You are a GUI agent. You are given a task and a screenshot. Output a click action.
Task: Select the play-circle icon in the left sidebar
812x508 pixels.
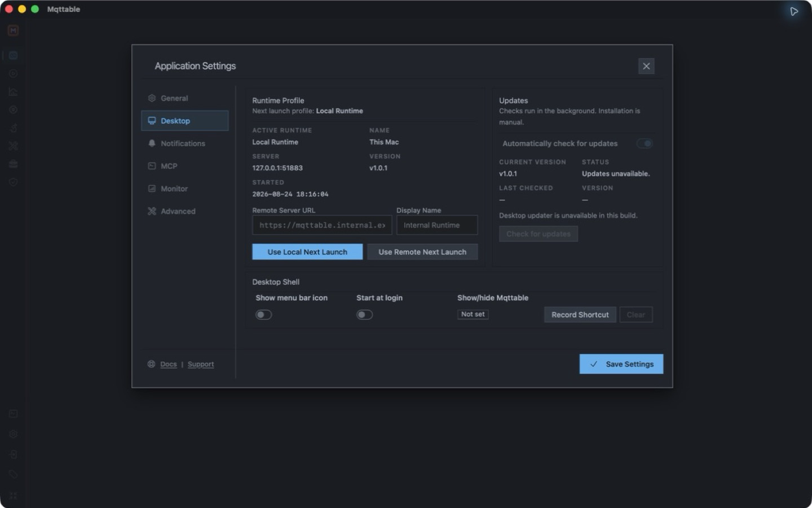(13, 73)
